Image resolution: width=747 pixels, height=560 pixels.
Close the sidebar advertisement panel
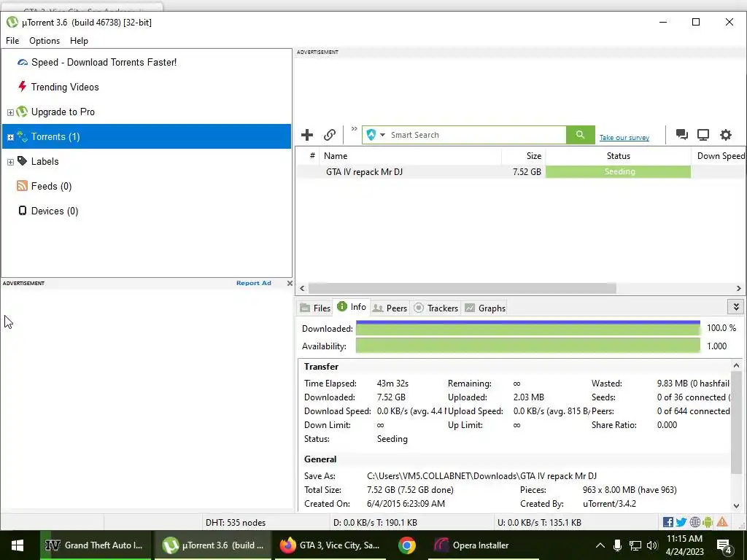(x=290, y=284)
